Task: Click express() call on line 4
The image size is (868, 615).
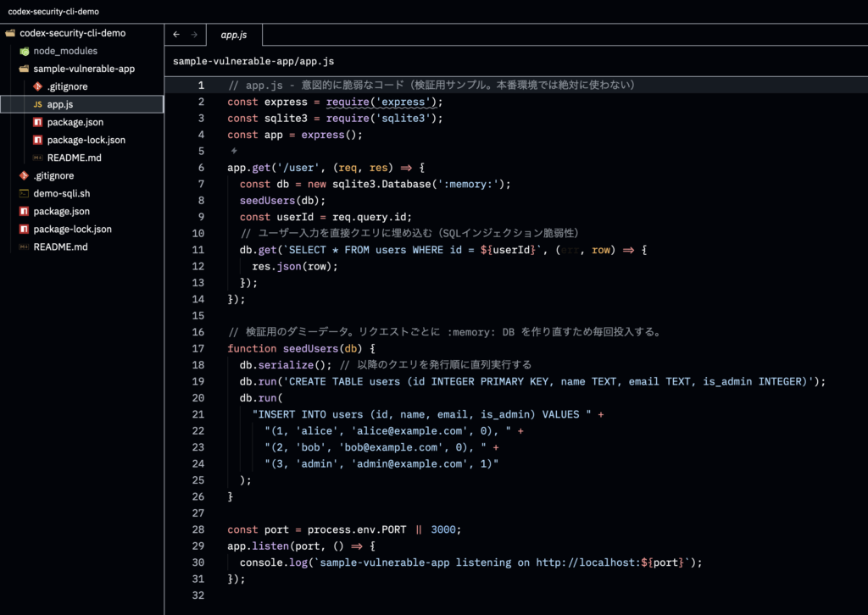Action: (x=329, y=135)
